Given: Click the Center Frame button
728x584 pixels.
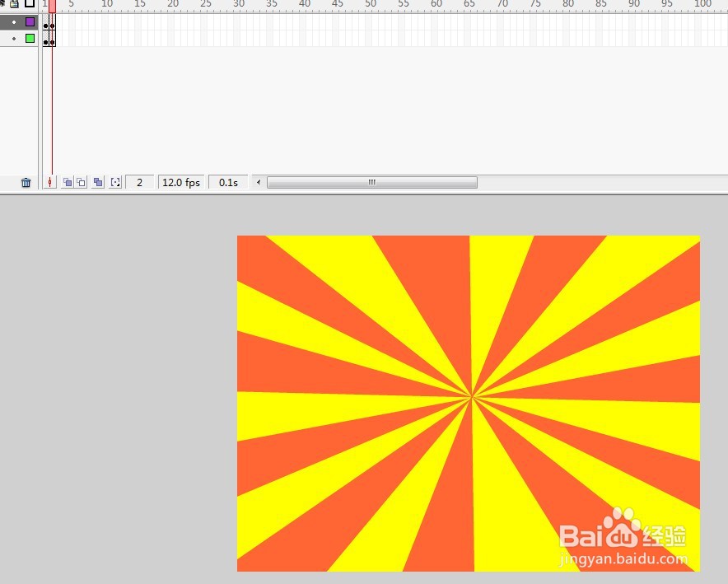Looking at the screenshot, I should [49, 182].
